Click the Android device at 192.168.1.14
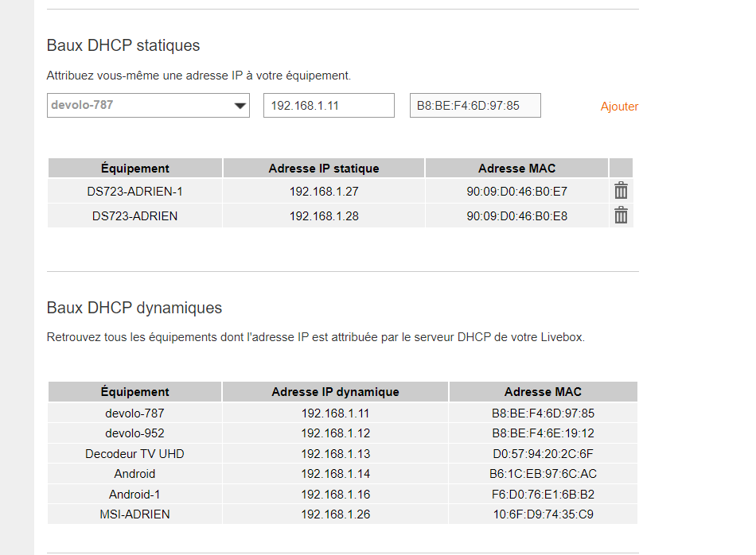Screen dimensions: 756x555 click(x=135, y=474)
